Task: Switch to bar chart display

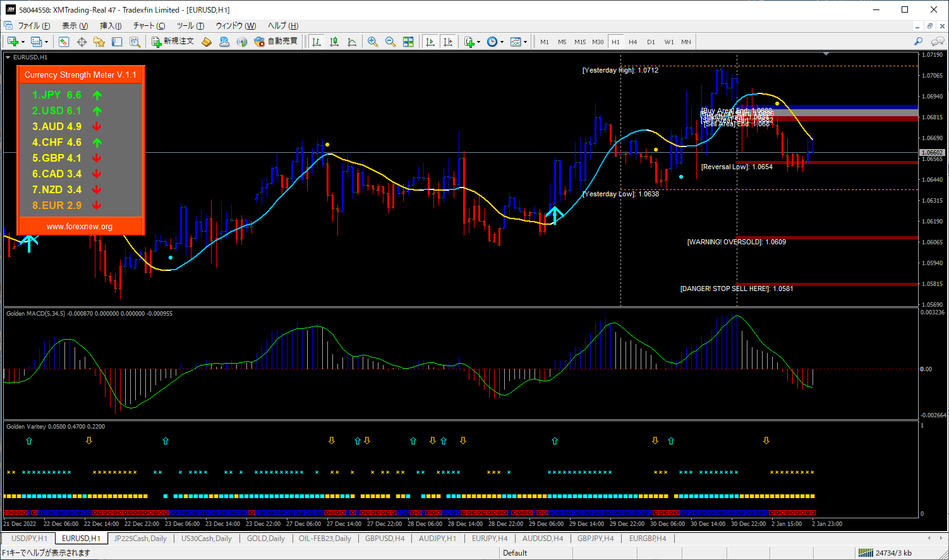Action: coord(317,42)
